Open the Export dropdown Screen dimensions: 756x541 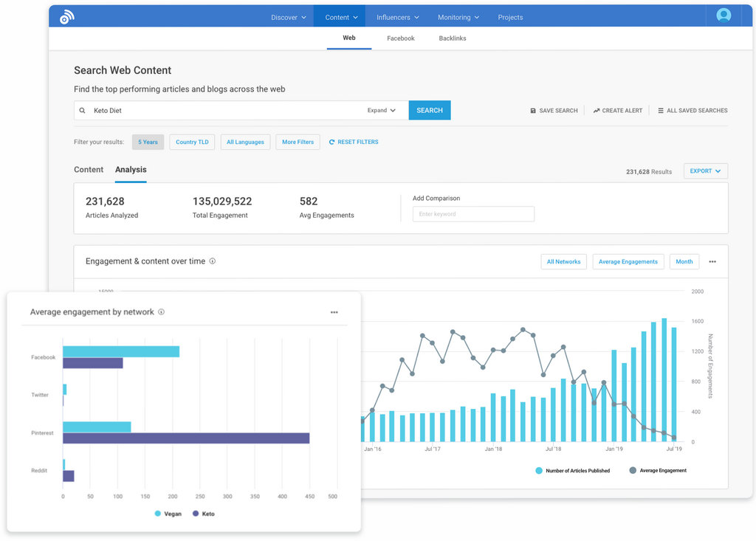tap(705, 171)
